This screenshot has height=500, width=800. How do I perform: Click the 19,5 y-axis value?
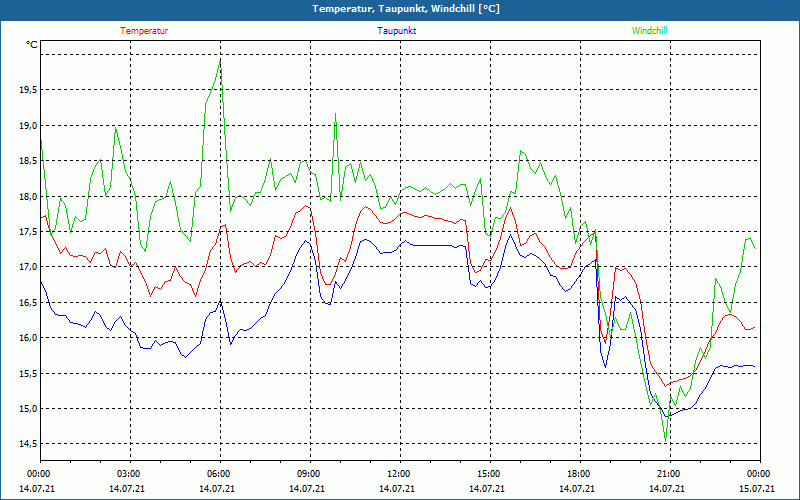point(28,90)
